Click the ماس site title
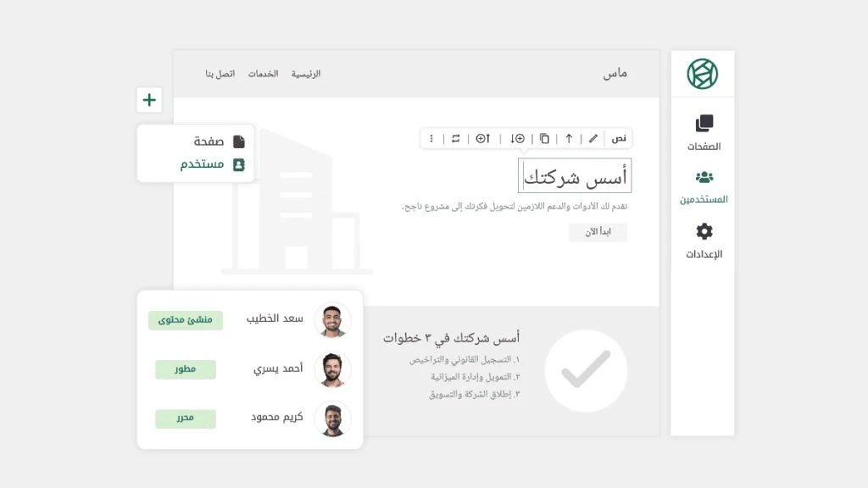The width and height of the screenshot is (868, 488). 615,73
